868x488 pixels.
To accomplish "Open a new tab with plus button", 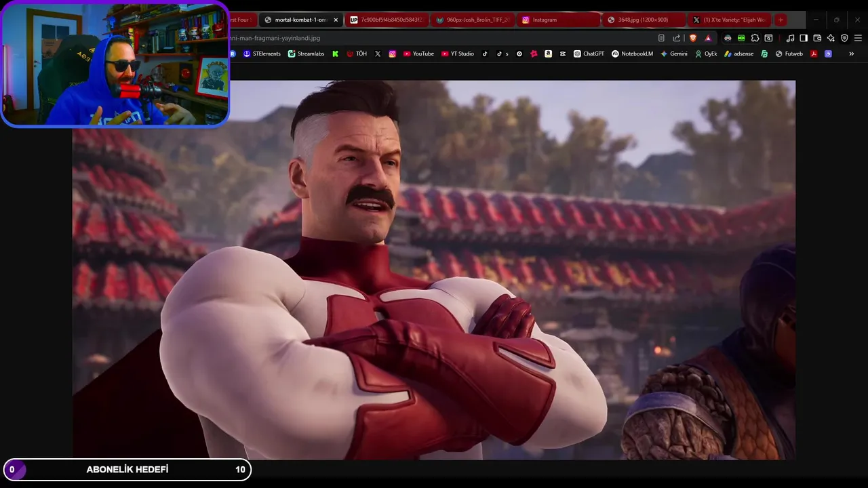I will point(781,20).
